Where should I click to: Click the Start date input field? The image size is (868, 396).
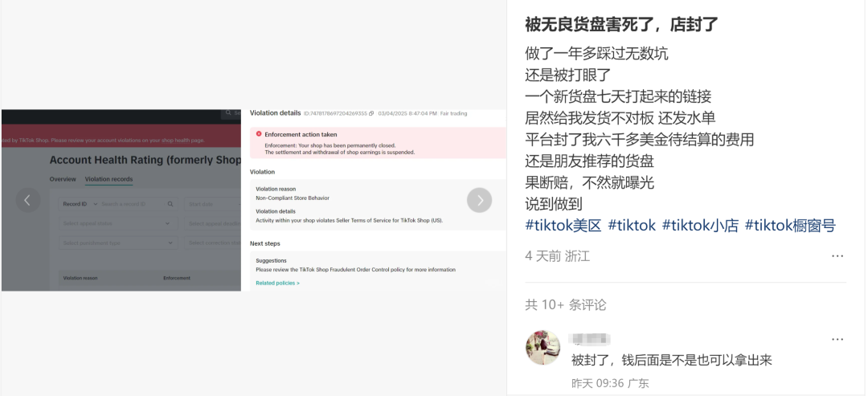[212, 204]
